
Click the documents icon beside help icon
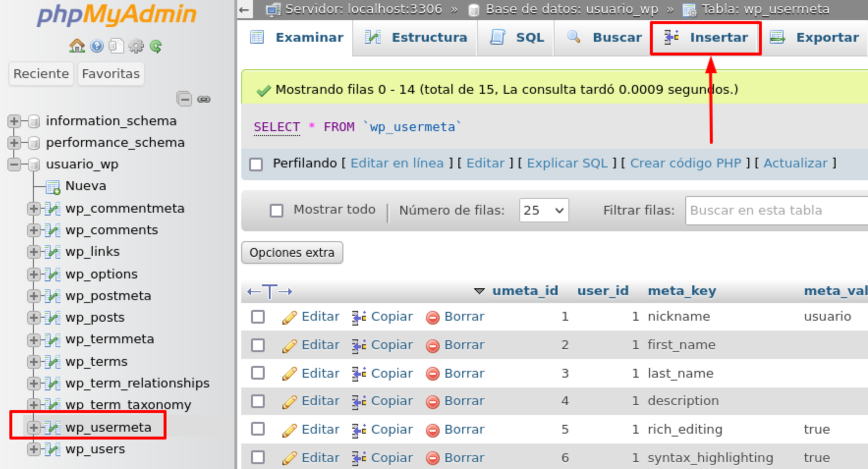[116, 46]
